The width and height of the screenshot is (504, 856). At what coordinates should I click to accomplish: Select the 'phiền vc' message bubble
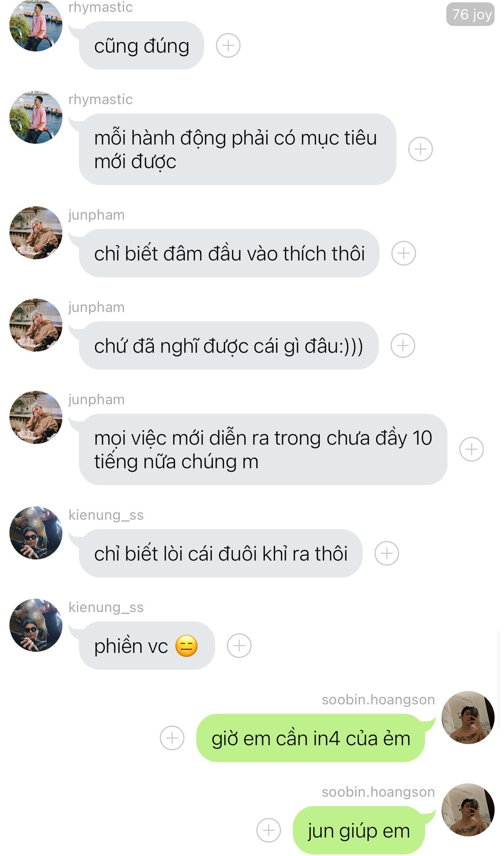[147, 646]
